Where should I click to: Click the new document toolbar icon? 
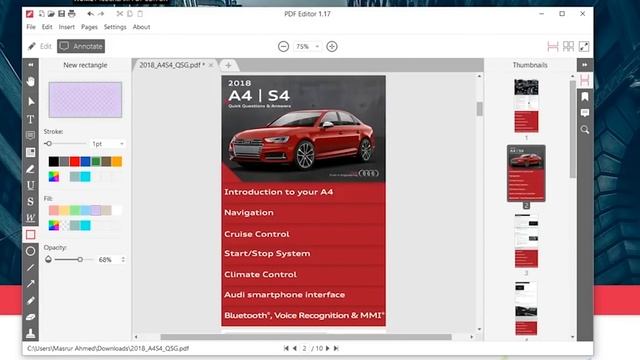coord(41,13)
